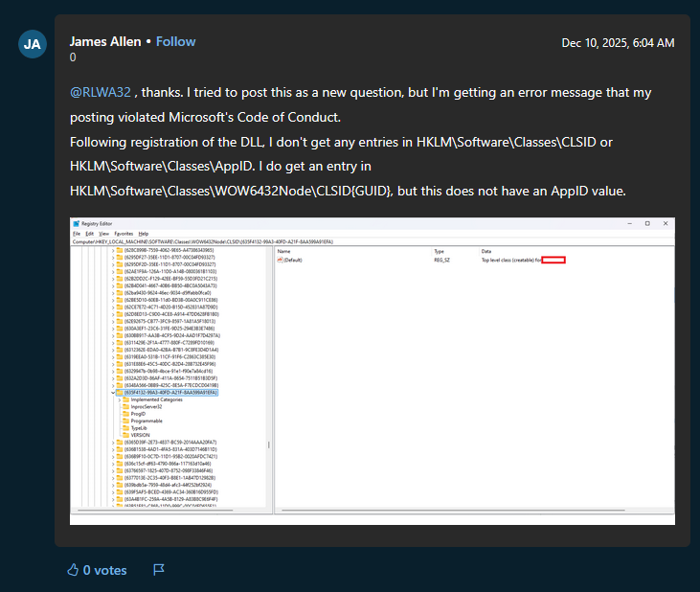Screen dimensions: 700x592
Task: Click folder icon of {63766597-1825...} key
Action: pos(119,470)
